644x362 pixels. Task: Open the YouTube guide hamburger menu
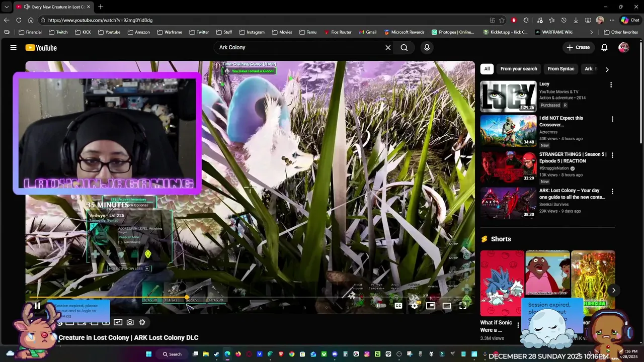click(14, 48)
